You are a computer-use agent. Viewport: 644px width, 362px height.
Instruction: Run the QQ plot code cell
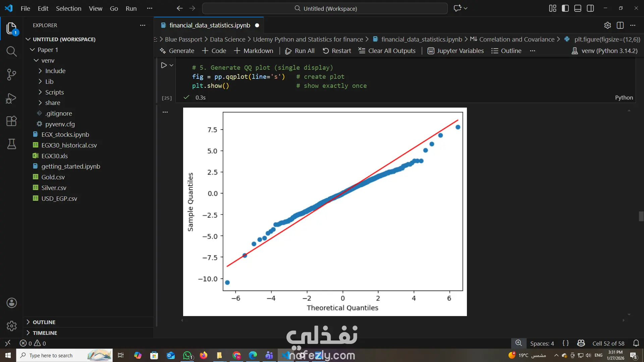click(x=164, y=65)
